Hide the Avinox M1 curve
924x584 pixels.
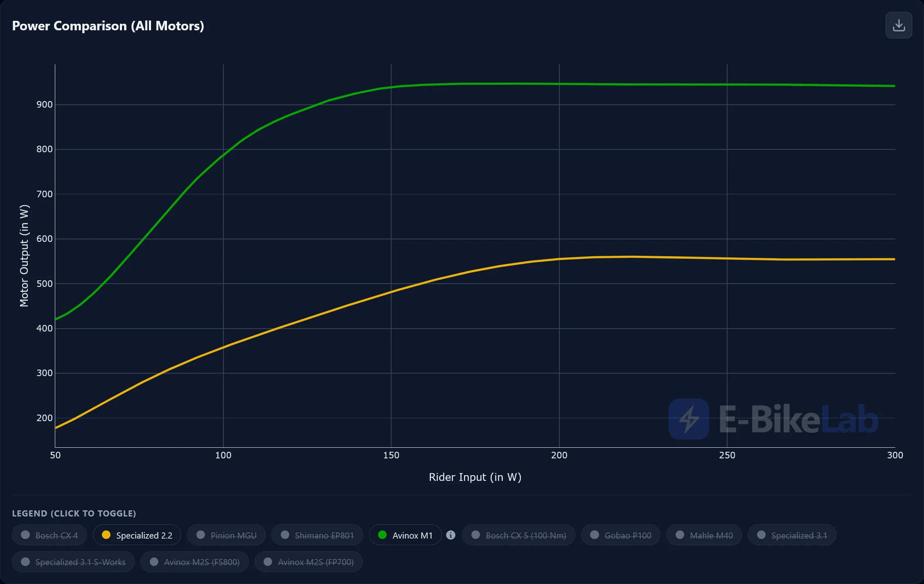click(x=405, y=535)
